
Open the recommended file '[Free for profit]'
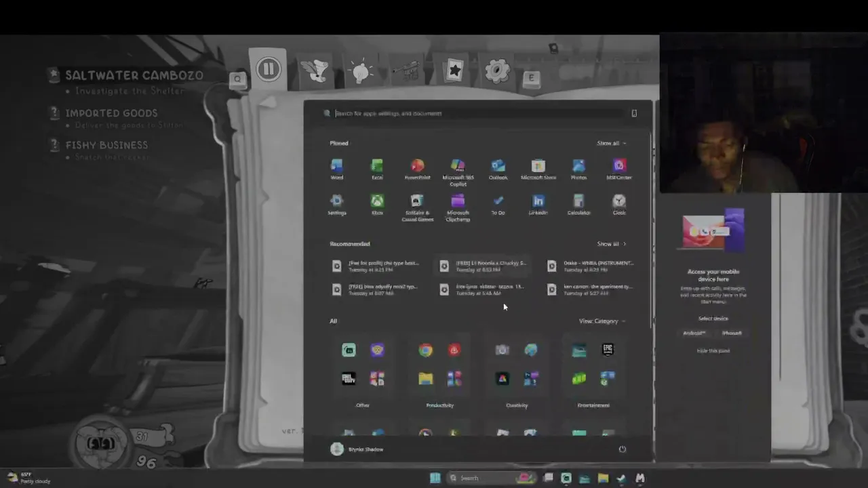pyautogui.click(x=375, y=266)
